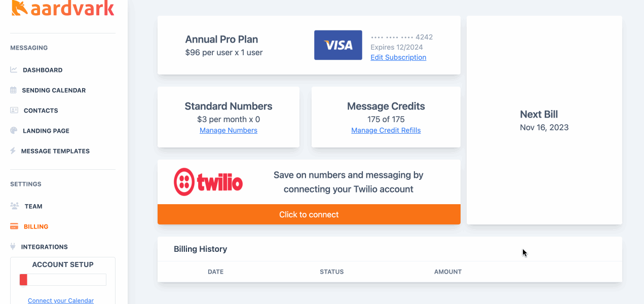This screenshot has height=304, width=644.
Task: Click the Visa card logo
Action: pos(338,45)
